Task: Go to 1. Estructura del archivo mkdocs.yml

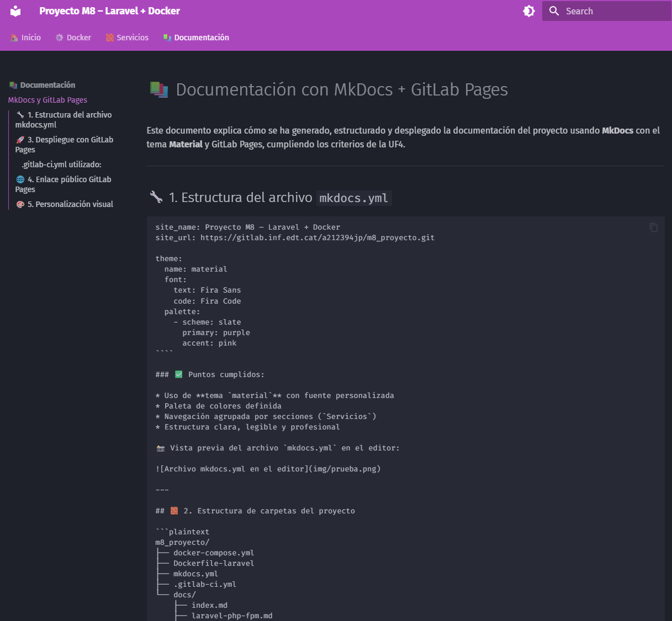Action: tap(64, 120)
